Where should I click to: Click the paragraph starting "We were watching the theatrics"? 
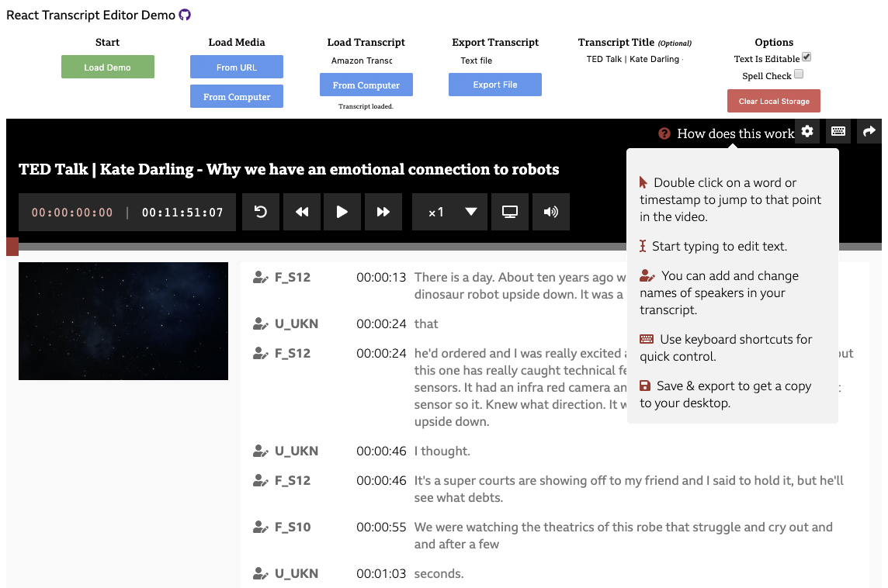623,535
